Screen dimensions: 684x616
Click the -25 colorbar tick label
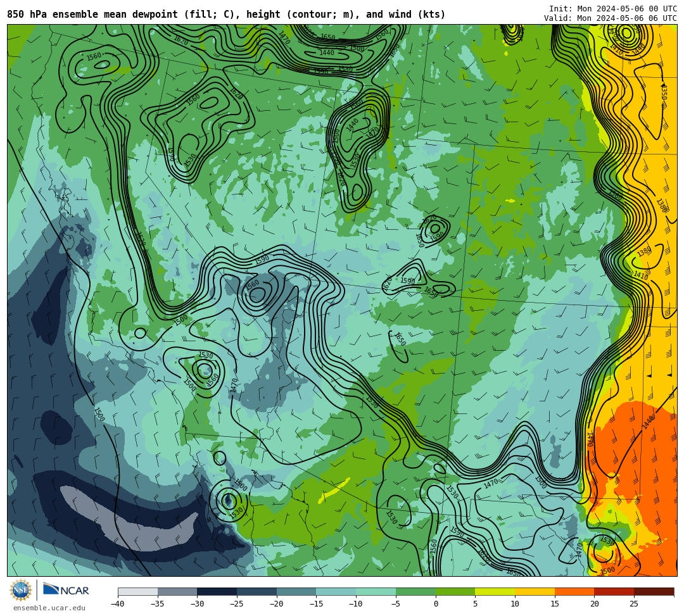(x=237, y=604)
